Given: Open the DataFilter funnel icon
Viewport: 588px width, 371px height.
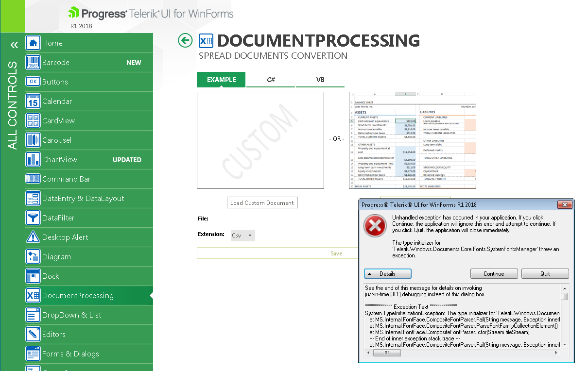Looking at the screenshot, I should [33, 218].
